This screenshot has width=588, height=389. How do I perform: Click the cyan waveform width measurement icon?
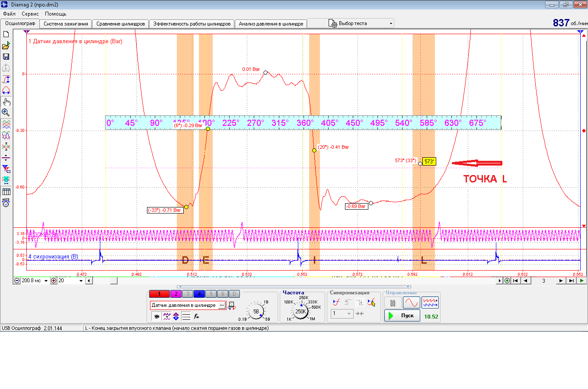coord(6,180)
